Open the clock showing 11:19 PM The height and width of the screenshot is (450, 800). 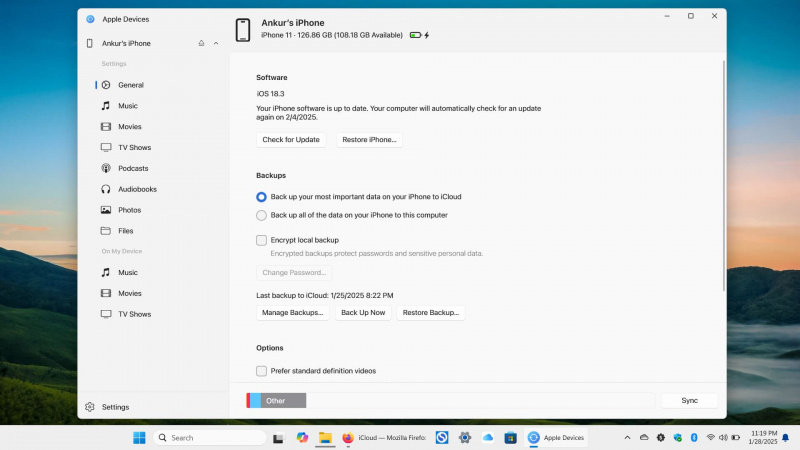point(763,438)
